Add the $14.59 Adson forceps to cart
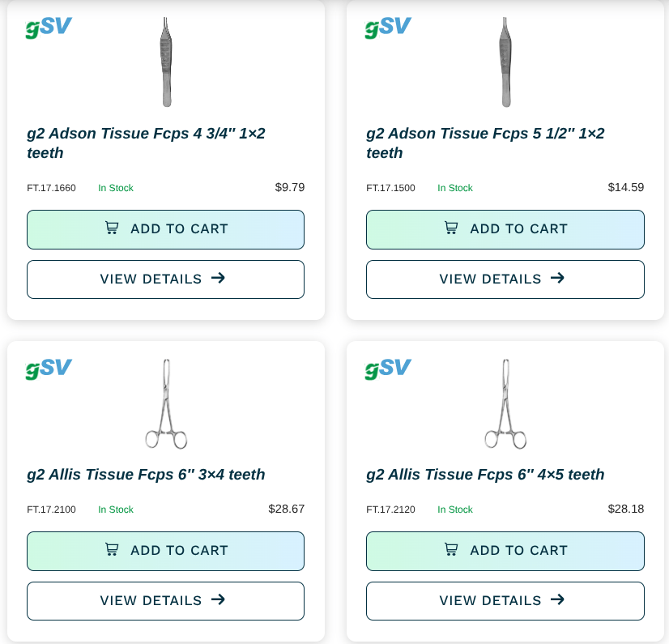The width and height of the screenshot is (669, 644). (505, 228)
